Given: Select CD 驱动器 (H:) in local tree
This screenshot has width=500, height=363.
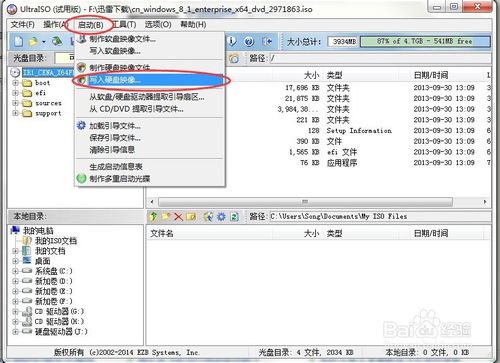Looking at the screenshot, I should pos(59,322).
